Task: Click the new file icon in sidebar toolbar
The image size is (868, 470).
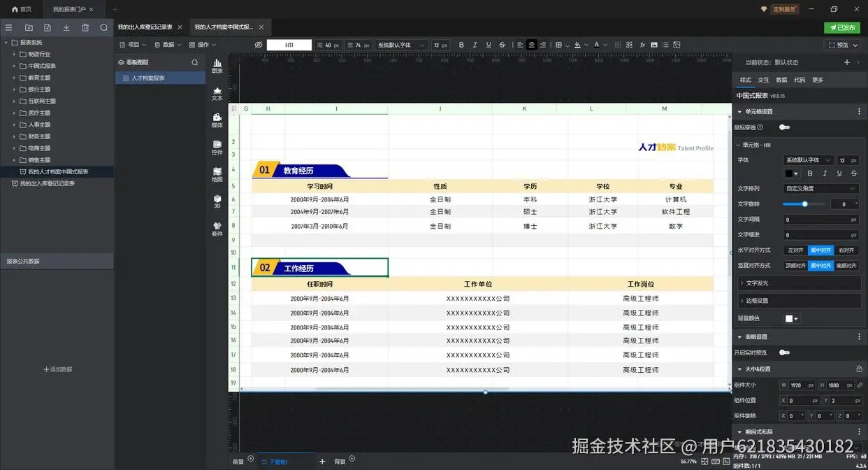Action: click(48, 27)
